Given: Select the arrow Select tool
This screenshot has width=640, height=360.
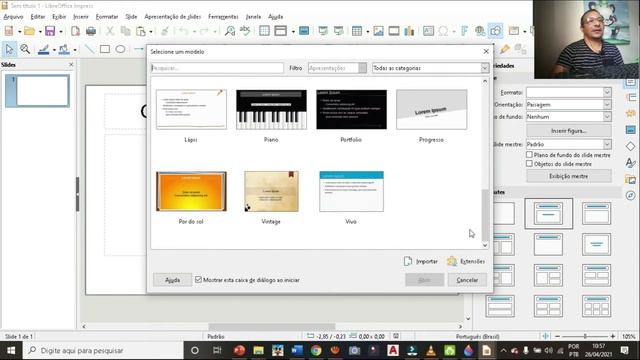Looking at the screenshot, I should (x=9, y=49).
